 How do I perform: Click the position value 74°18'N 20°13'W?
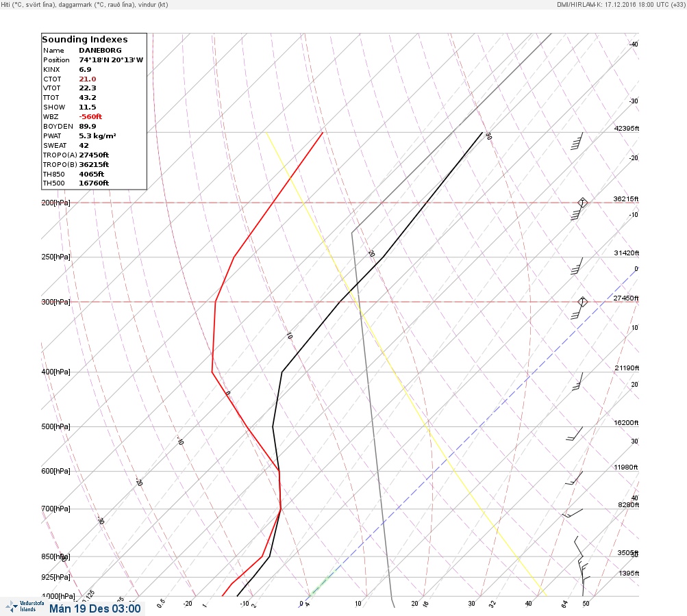coord(111,60)
